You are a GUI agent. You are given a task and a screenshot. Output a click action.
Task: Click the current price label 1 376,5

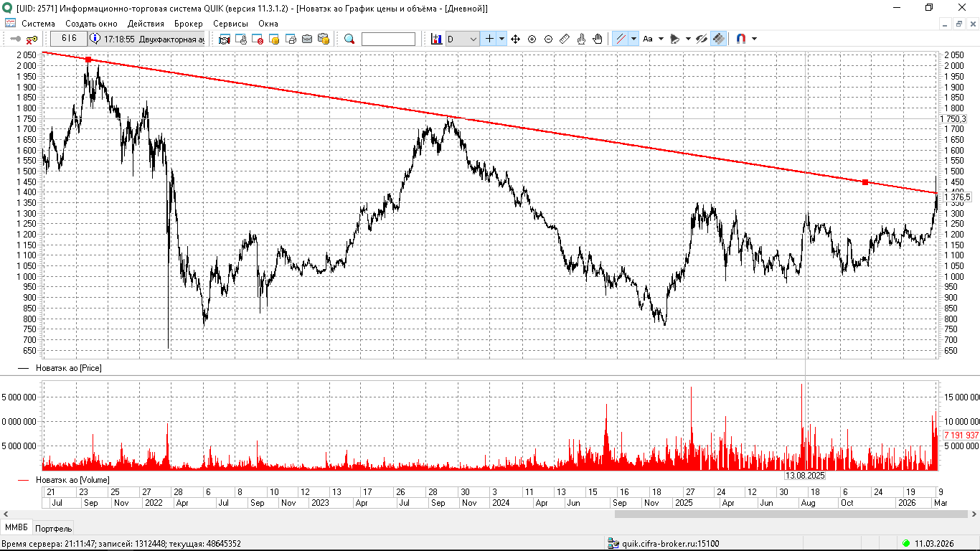click(956, 197)
